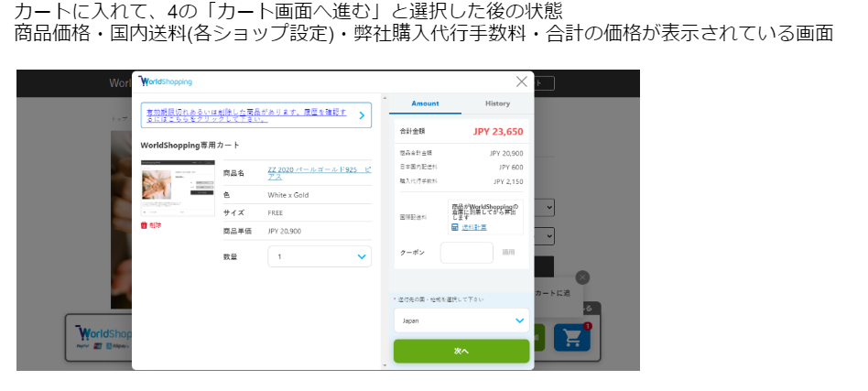This screenshot has width=868, height=391.
Task: Click the JPY 23,650 total amount
Action: (x=498, y=132)
